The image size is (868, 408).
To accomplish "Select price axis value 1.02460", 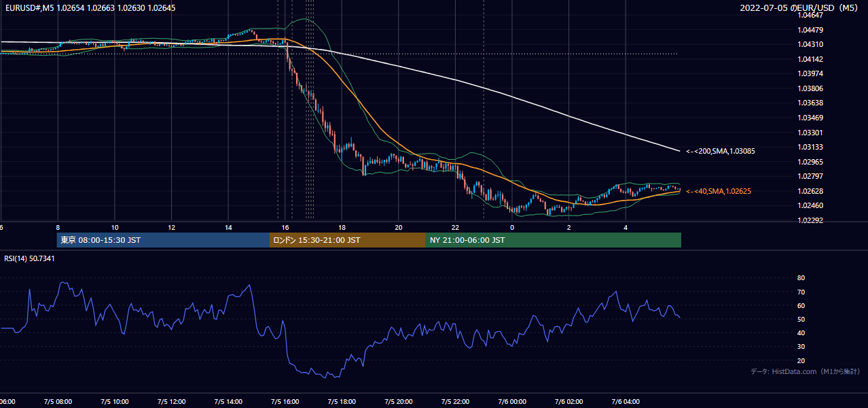I will pos(810,205).
